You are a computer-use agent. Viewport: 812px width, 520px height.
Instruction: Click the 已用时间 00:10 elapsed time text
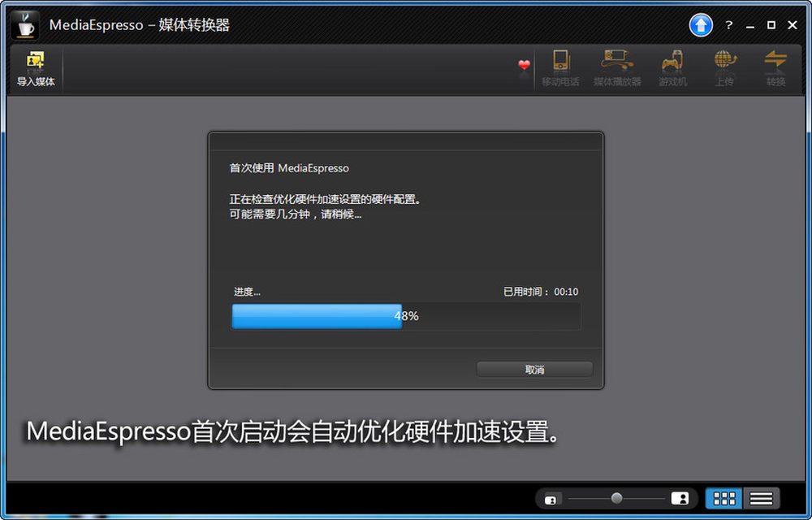541,292
